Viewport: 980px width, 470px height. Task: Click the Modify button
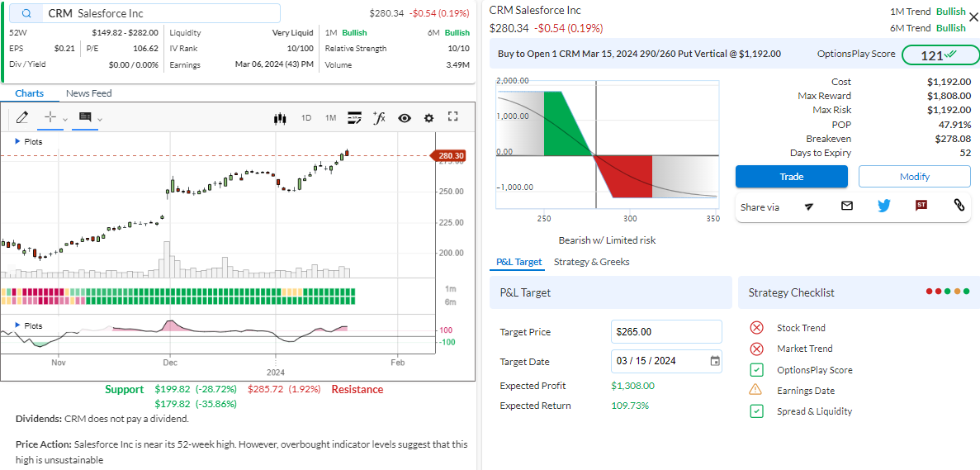tap(915, 176)
